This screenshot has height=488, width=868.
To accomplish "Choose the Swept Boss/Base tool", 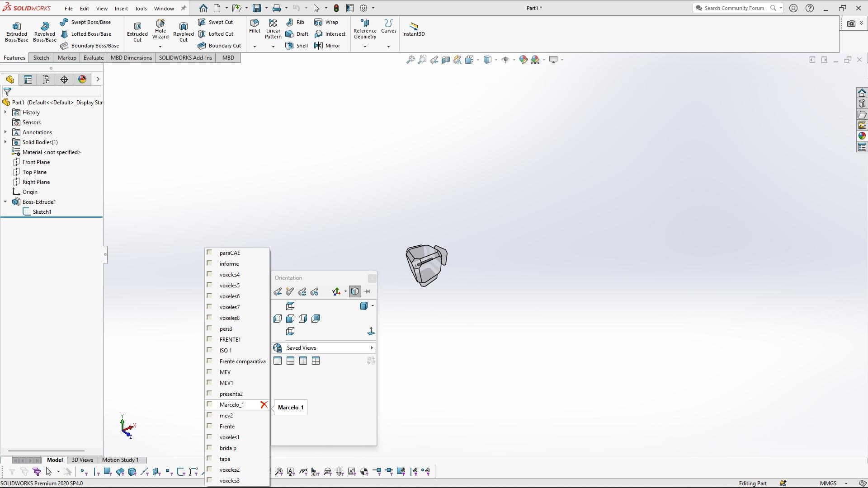I will (85, 22).
